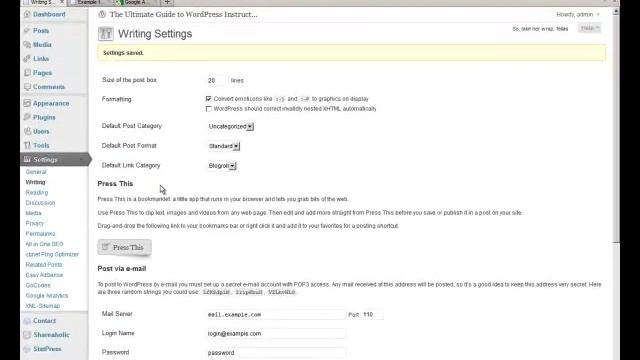Click the mail Port input field
Image resolution: width=640 pixels, height=360 pixels.
tap(372, 315)
